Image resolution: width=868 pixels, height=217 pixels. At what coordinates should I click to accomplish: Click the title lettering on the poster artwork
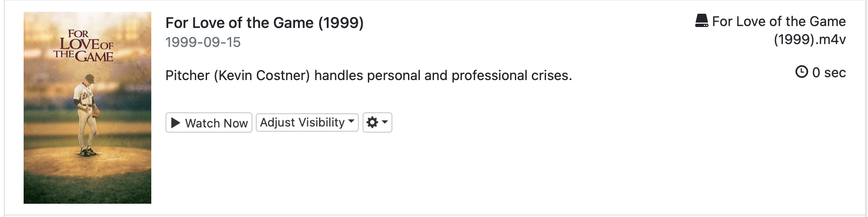[84, 47]
